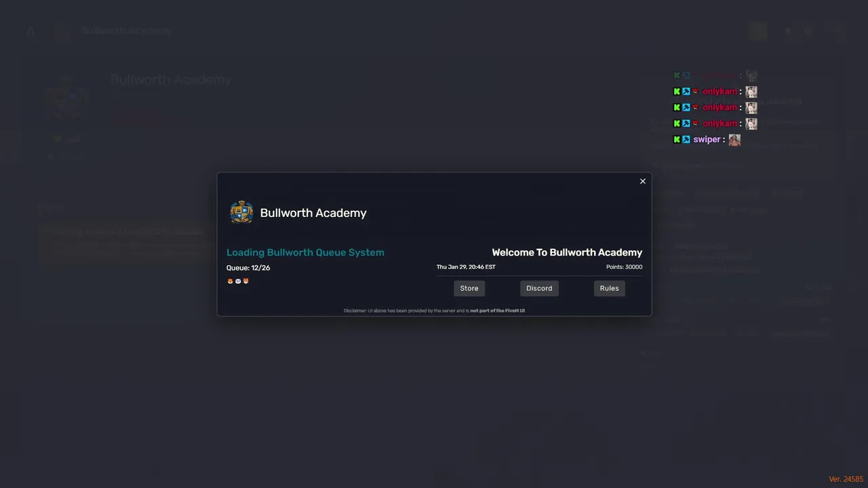Click the Bullworth Academy crest logo in the dialog
This screenshot has height=488, width=868.
[241, 212]
